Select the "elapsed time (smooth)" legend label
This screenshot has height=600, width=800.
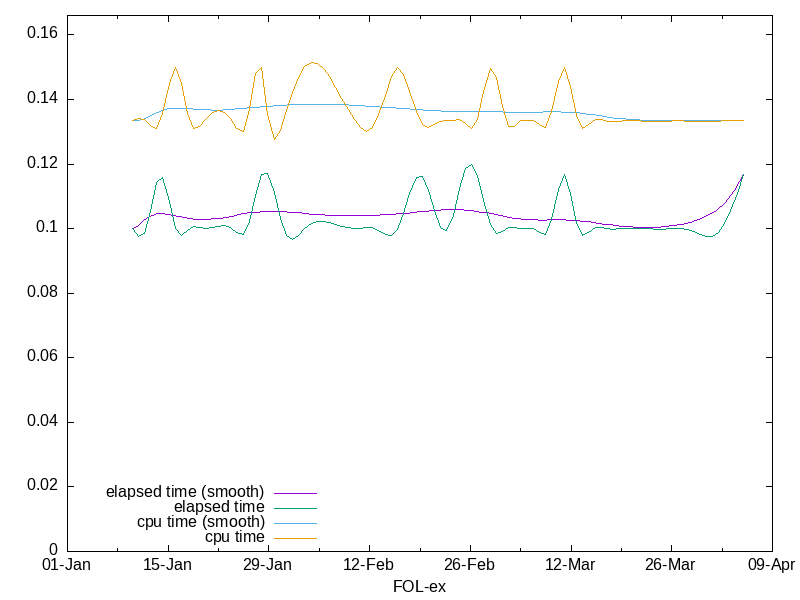click(x=185, y=492)
